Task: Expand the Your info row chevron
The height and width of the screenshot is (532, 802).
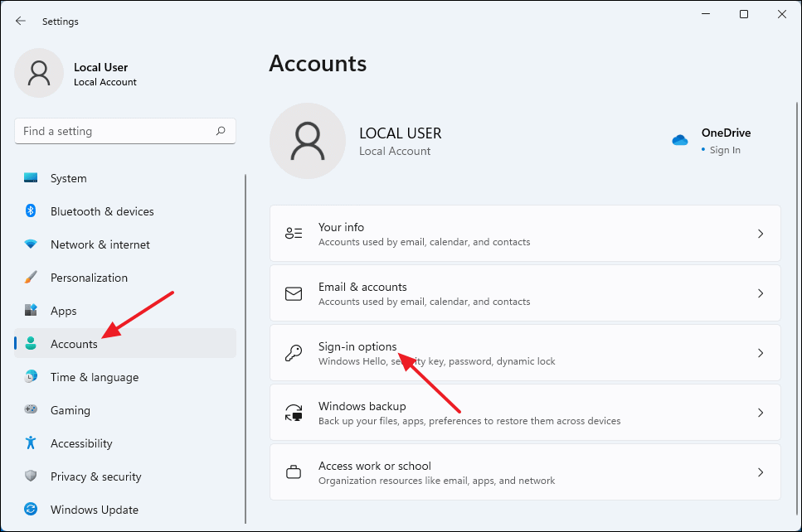Action: (761, 233)
